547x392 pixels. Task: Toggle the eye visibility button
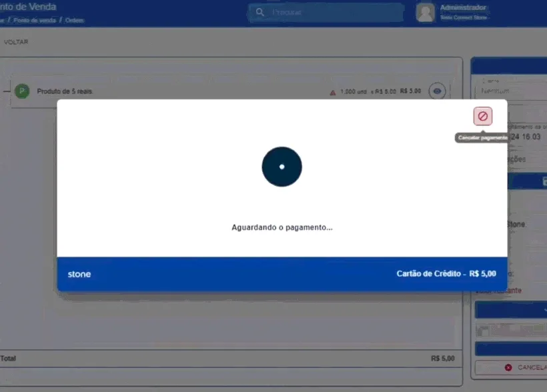pos(437,91)
